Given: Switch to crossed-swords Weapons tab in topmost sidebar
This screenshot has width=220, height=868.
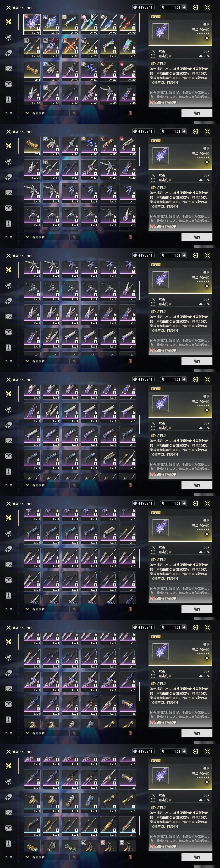Looking at the screenshot, I should pyautogui.click(x=9, y=22).
